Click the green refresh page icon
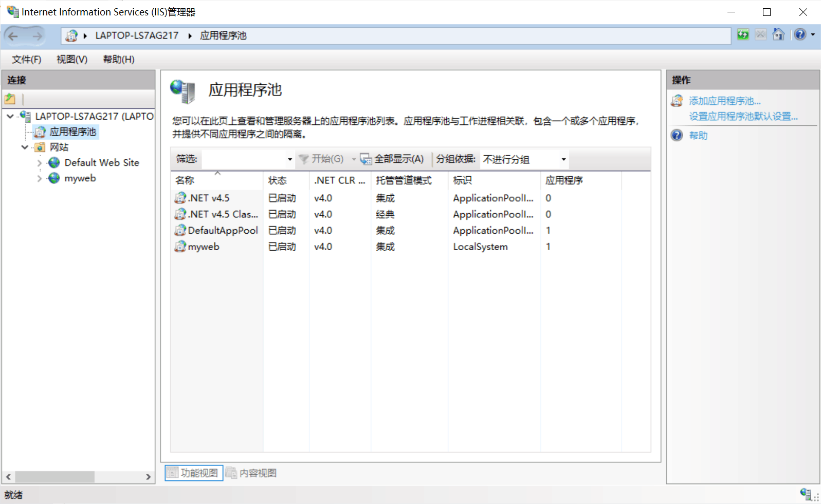Screen dimensions: 821x504 [743, 34]
